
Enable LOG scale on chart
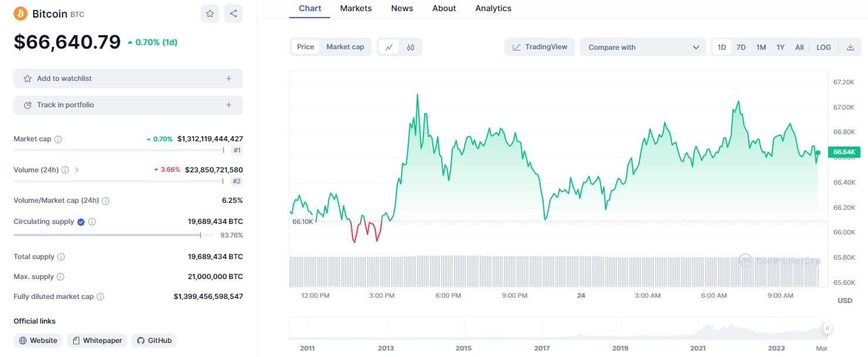[823, 47]
